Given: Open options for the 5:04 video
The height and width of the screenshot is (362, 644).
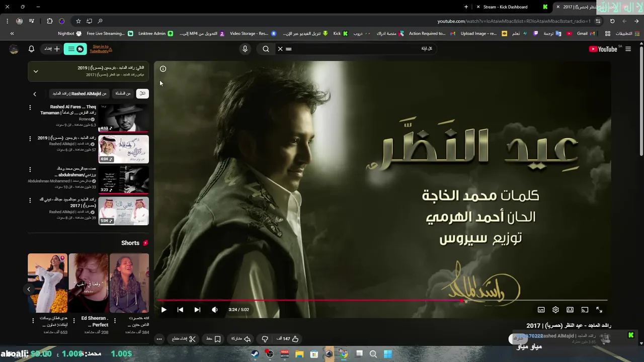Looking at the screenshot, I should point(30,200).
